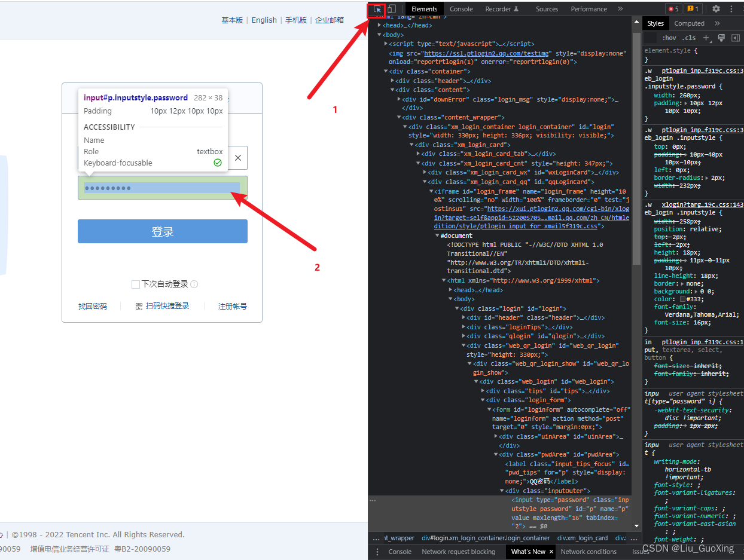
Task: Open DevTools customize kebab menu
Action: pos(731,9)
